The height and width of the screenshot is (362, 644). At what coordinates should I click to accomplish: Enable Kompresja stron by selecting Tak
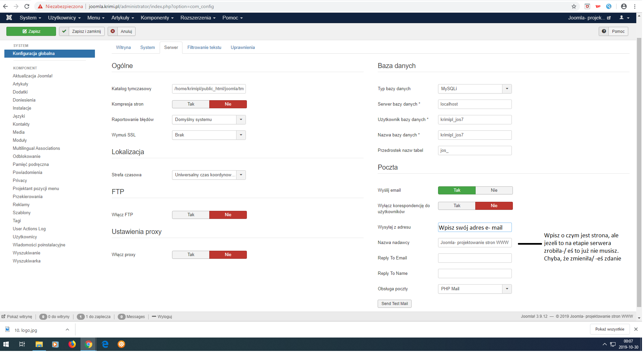(191, 104)
